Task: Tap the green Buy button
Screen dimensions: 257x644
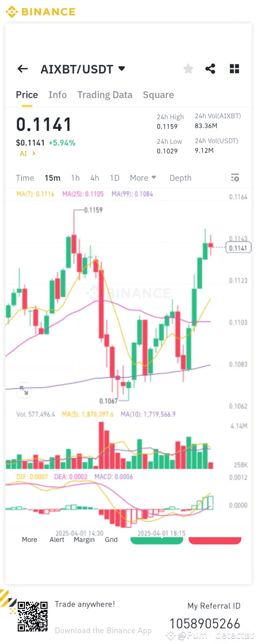Action: pyautogui.click(x=157, y=540)
